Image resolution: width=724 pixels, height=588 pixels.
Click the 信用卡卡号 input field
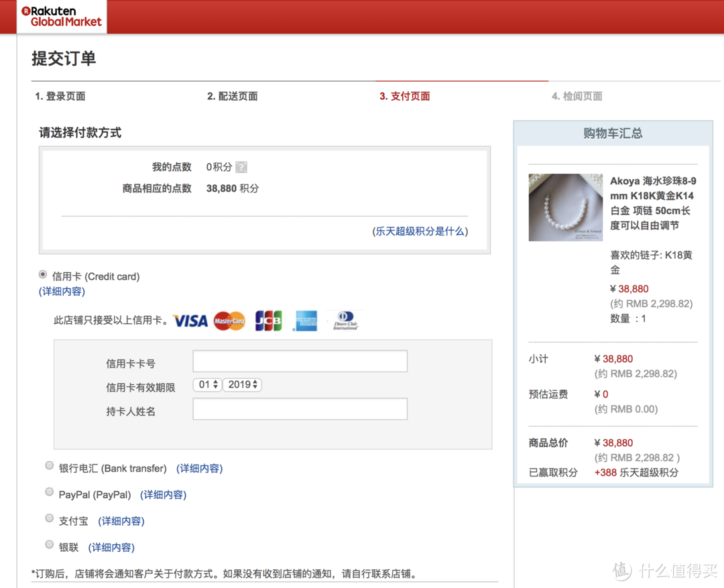tap(300, 361)
